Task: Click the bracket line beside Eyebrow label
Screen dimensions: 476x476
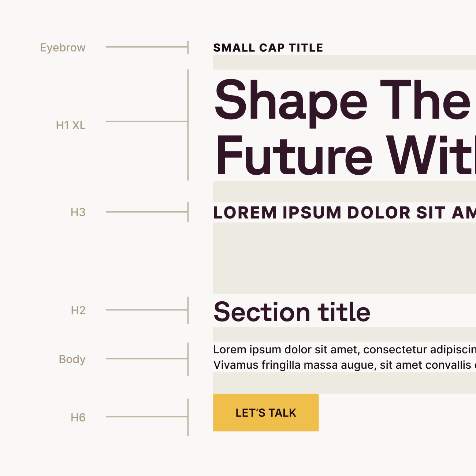Action: 147,47
